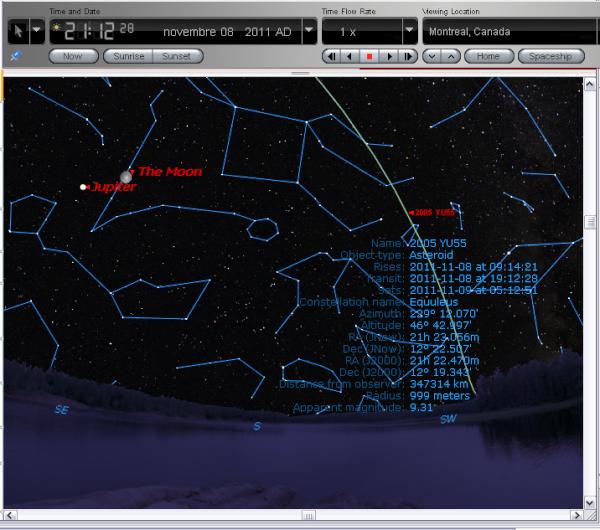Click the Equuleus constellation name text
The width and height of the screenshot is (600, 530).
(434, 302)
